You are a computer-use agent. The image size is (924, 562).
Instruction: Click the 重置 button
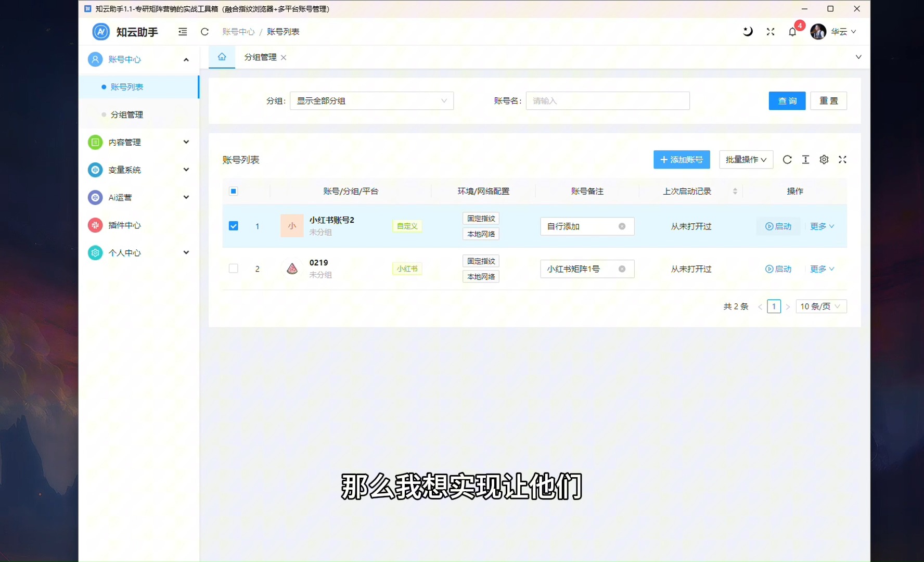tap(829, 101)
